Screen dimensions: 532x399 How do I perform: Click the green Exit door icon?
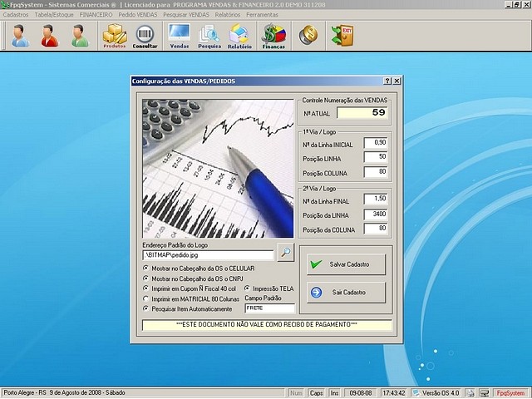tap(341, 36)
